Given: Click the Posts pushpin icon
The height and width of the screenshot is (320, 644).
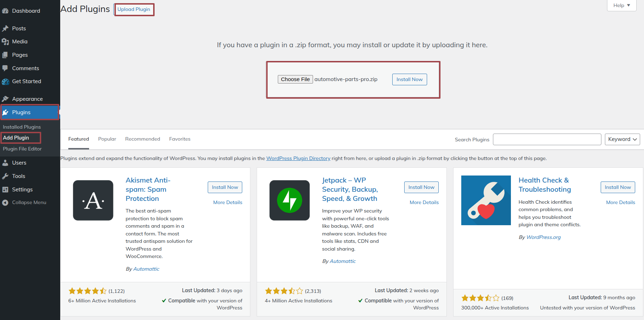Looking at the screenshot, I should click(5, 29).
